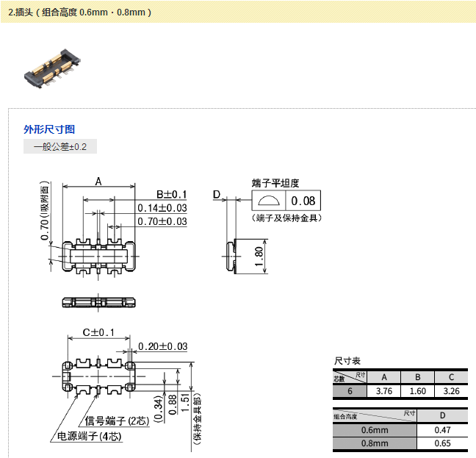Select the 3.26 cell under column C
Viewport: 476px width, 458px height.
click(x=450, y=392)
